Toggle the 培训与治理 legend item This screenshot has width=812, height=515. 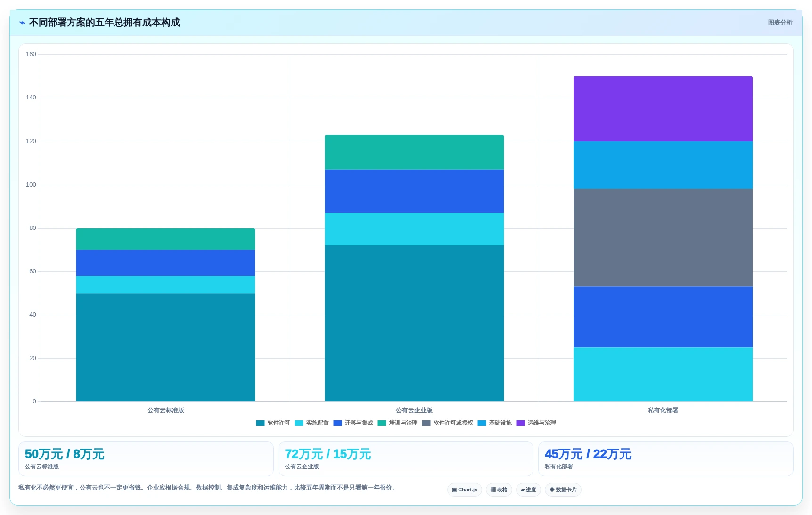[397, 423]
